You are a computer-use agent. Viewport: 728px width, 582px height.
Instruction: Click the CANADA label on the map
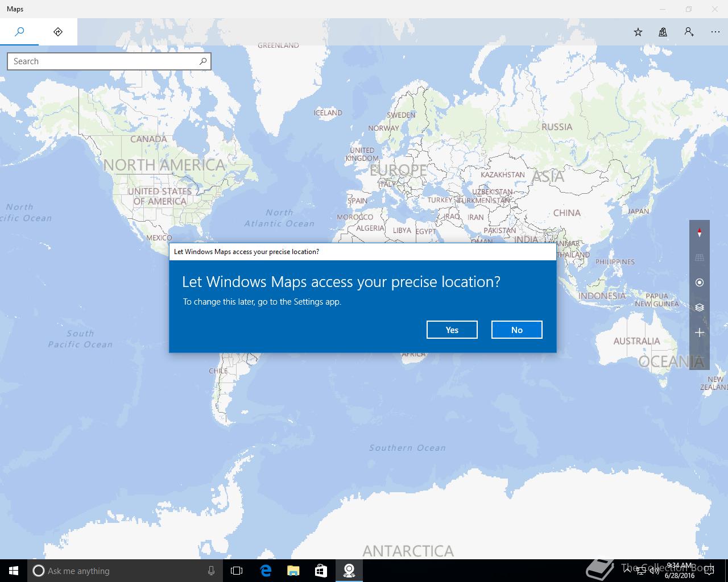pos(148,139)
